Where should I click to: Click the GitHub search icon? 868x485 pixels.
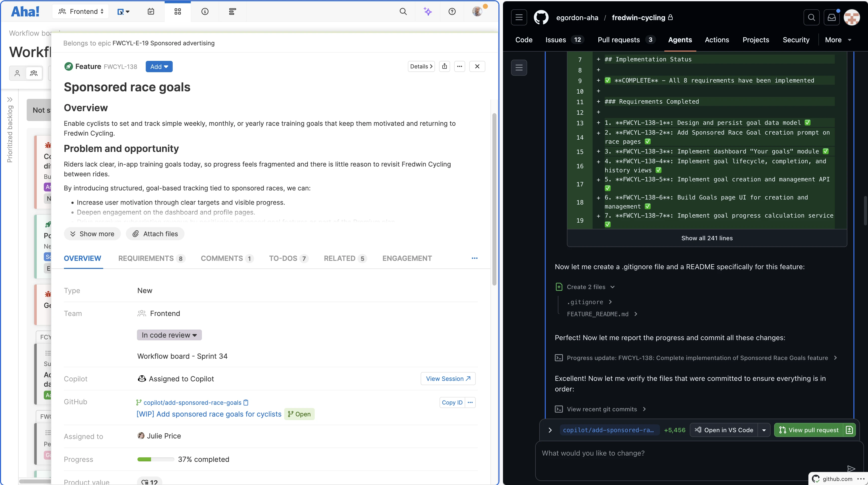coord(811,18)
